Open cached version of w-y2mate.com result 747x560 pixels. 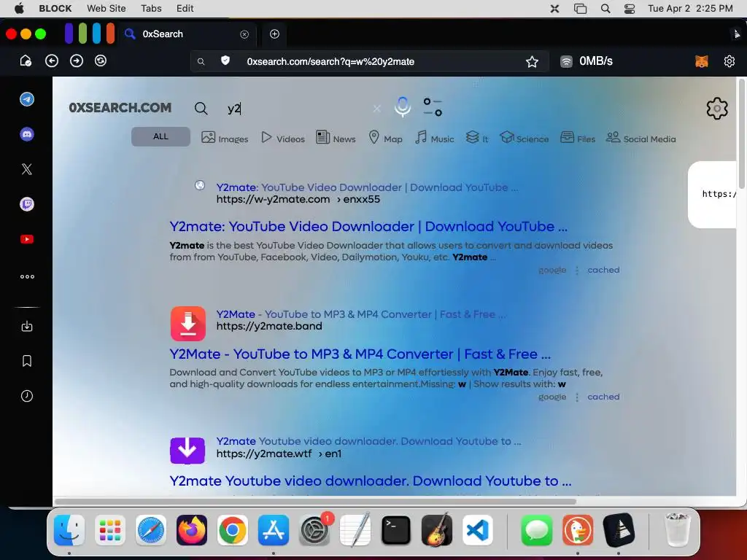pyautogui.click(x=603, y=270)
